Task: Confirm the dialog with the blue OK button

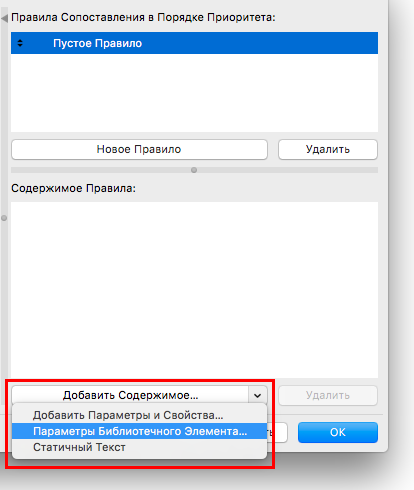Action: point(338,432)
